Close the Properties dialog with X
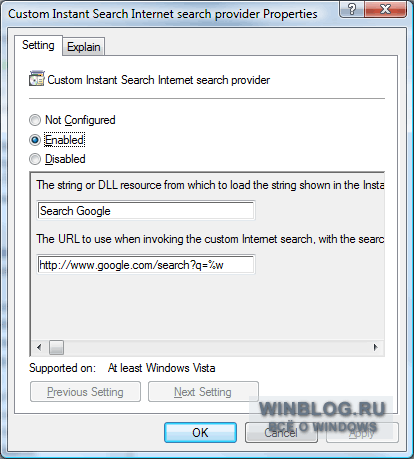The height and width of the screenshot is (459, 414). [386, 9]
